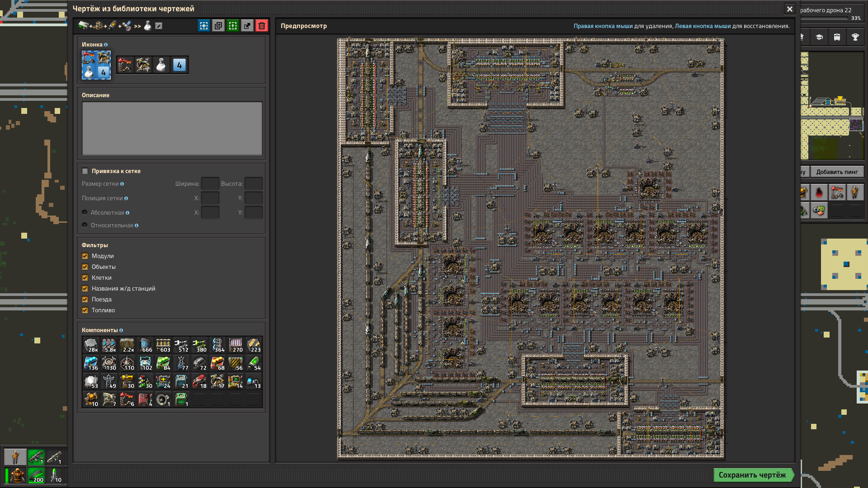Click the green upgrade blueprint icon
This screenshot has width=868, height=488.
[233, 26]
